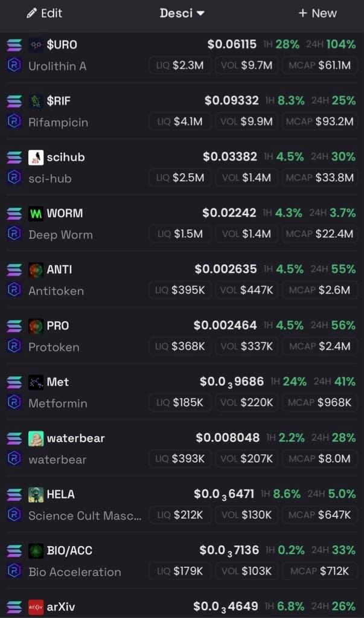Click the purple hexagon icon beside Antitoken
The height and width of the screenshot is (618, 364).
(x=14, y=290)
